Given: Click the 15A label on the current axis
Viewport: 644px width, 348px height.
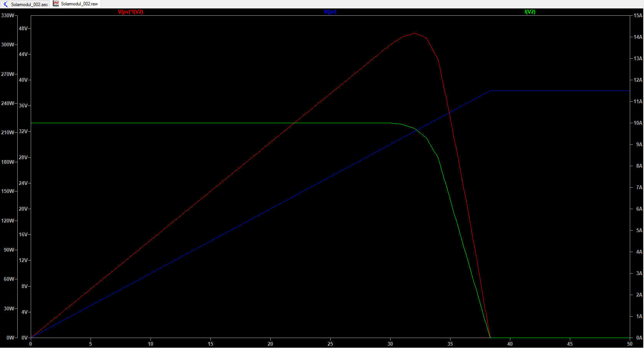Looking at the screenshot, I should coord(638,15).
